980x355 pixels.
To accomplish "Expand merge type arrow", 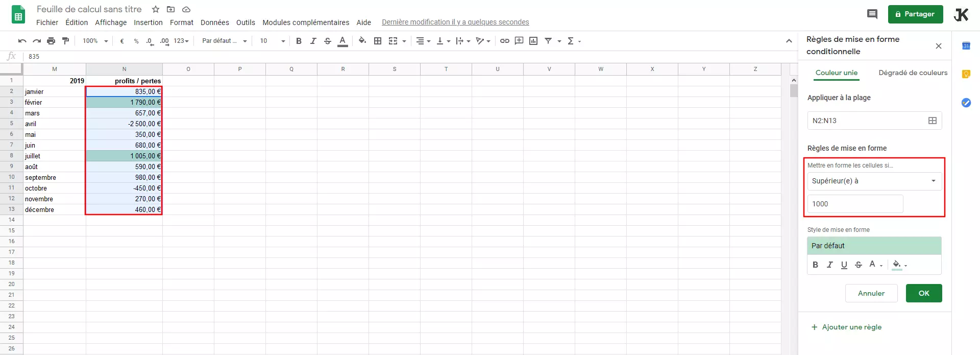I will click(x=404, y=41).
